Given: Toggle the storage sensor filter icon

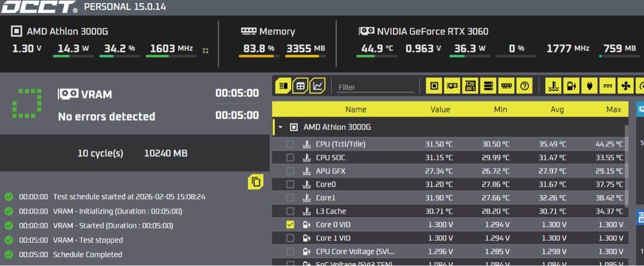Looking at the screenshot, I should pyautogui.click(x=488, y=86).
